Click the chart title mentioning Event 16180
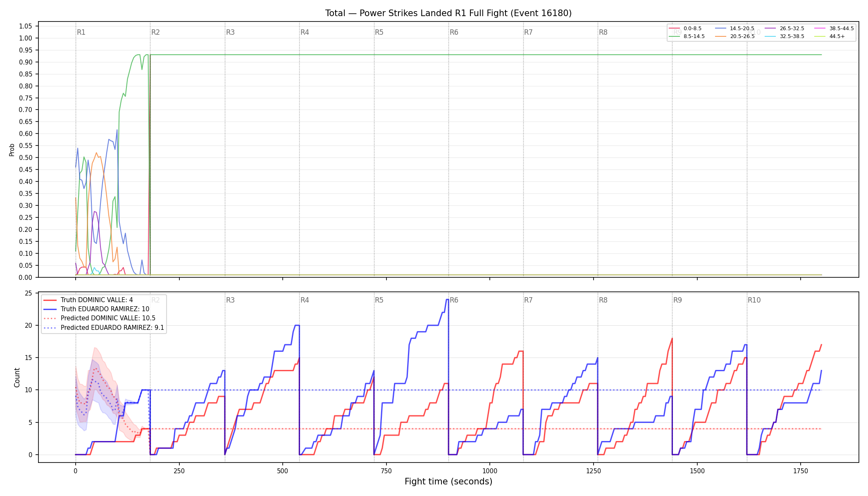This screenshot has width=868, height=496. [448, 13]
